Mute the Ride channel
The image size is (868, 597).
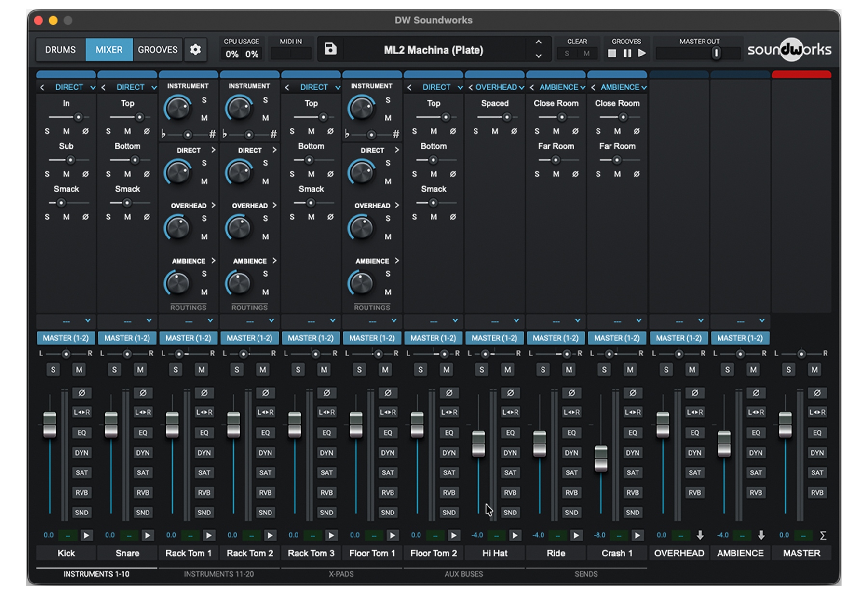[x=569, y=370]
